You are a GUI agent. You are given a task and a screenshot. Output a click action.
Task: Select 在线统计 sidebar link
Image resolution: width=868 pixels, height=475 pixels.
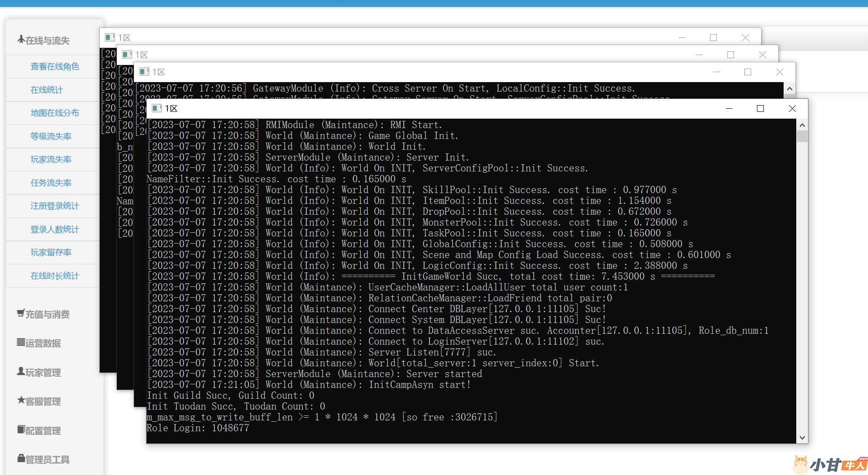coord(46,90)
